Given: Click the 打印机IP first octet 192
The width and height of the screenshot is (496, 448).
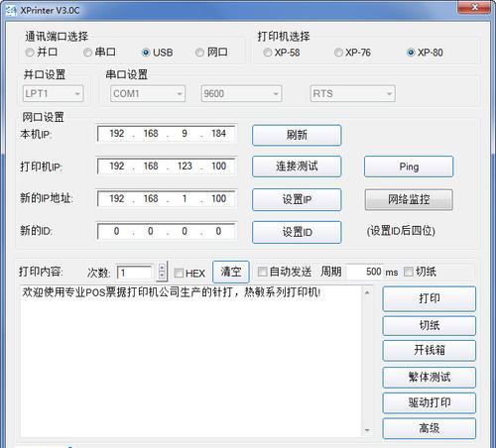Looking at the screenshot, I should click(117, 166).
